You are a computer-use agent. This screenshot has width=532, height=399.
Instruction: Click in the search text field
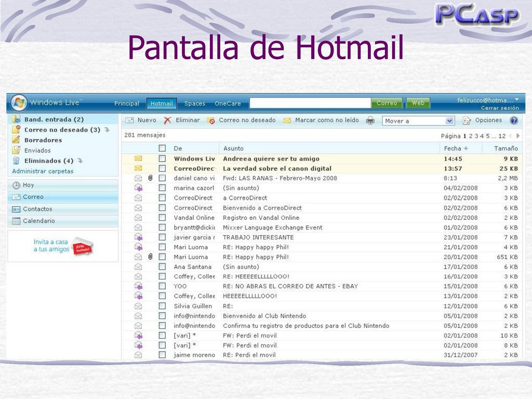[310, 103]
